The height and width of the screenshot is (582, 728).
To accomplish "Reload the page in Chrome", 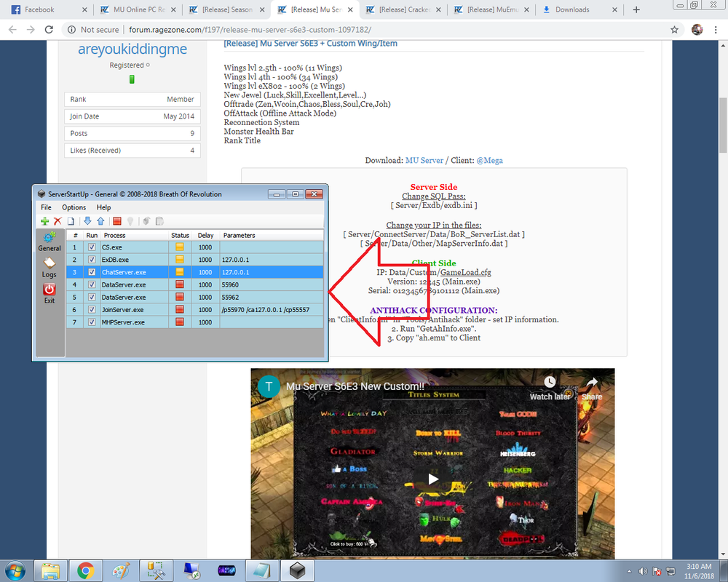I will pos(49,30).
